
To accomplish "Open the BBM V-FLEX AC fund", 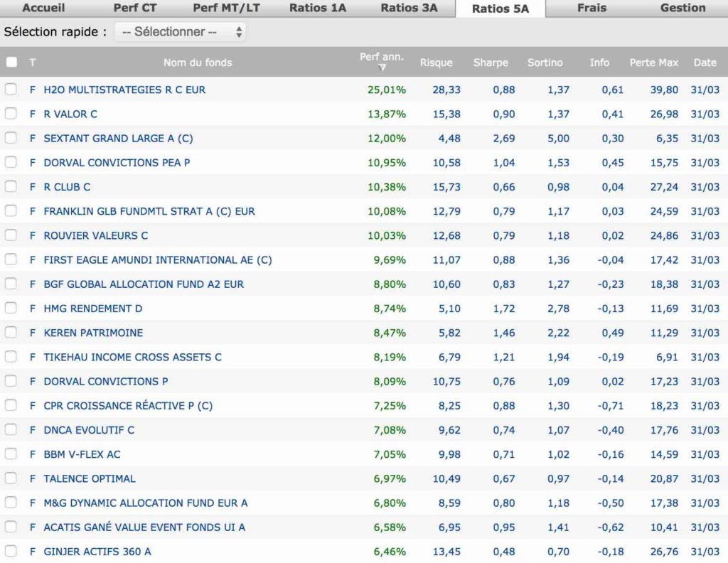I will click(x=82, y=454).
